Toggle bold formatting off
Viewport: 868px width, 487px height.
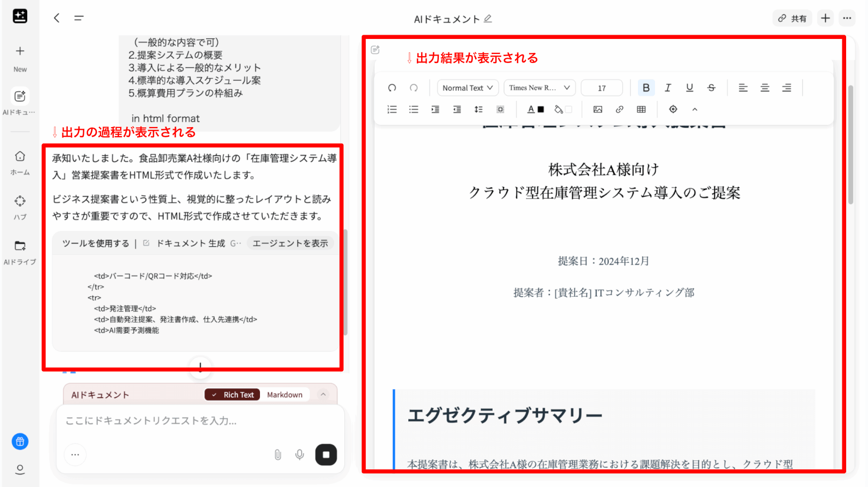coord(646,88)
